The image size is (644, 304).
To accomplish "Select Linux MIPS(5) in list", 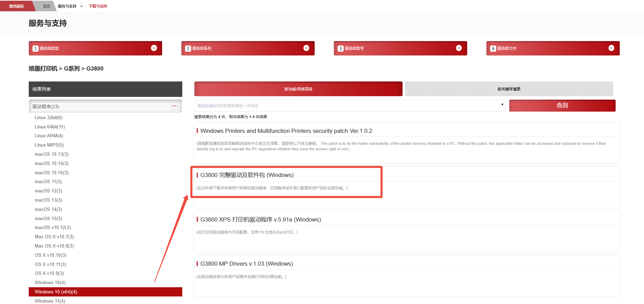I will (49, 145).
